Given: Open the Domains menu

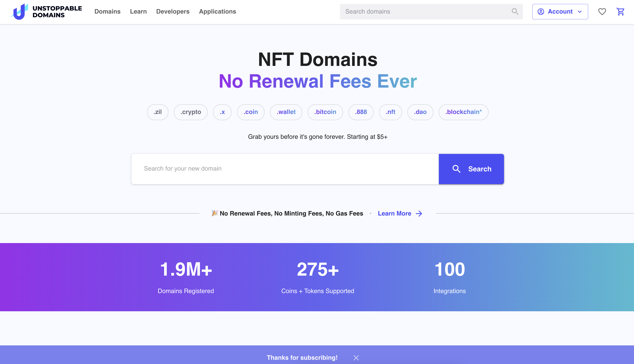Looking at the screenshot, I should pyautogui.click(x=107, y=11).
